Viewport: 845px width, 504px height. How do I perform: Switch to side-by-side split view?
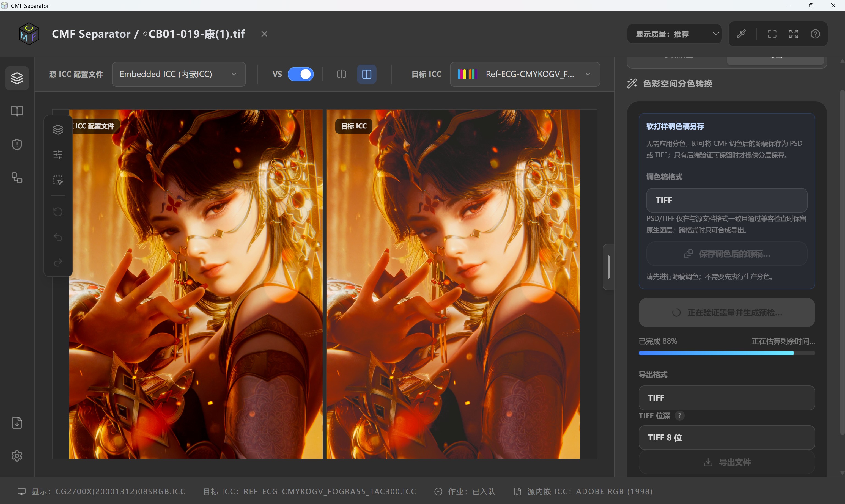pyautogui.click(x=367, y=74)
